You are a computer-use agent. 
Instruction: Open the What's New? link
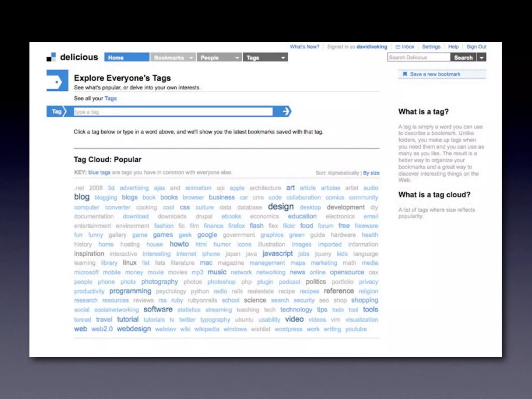coord(304,47)
